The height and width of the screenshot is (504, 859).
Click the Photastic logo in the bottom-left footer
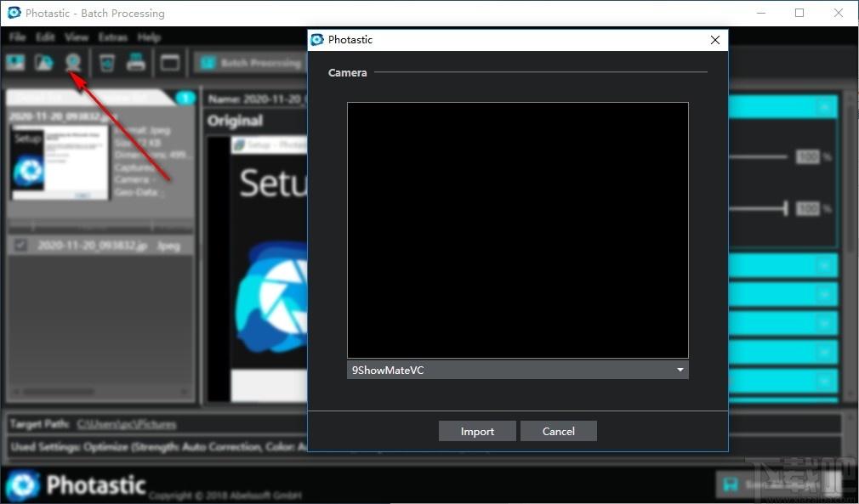22,484
